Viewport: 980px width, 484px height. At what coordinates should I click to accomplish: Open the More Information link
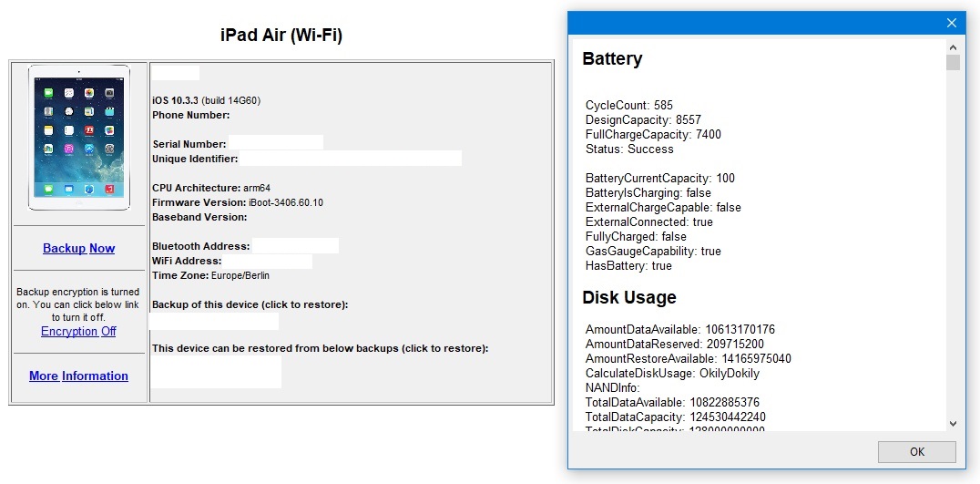point(78,376)
